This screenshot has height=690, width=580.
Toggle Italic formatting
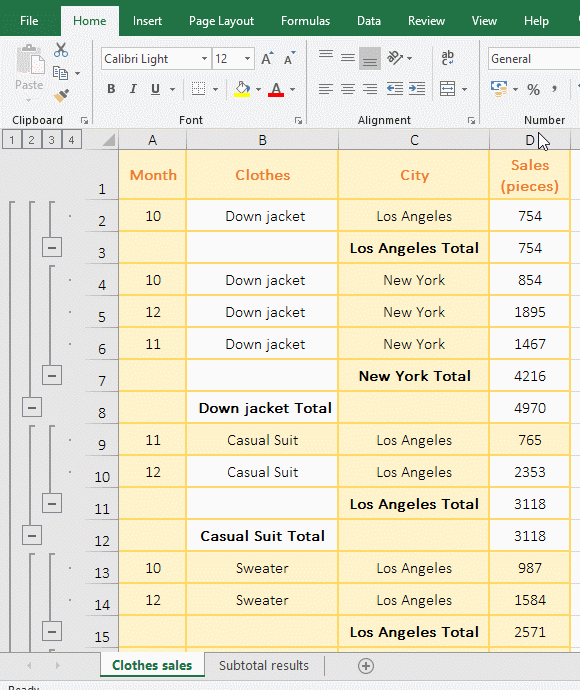(133, 89)
